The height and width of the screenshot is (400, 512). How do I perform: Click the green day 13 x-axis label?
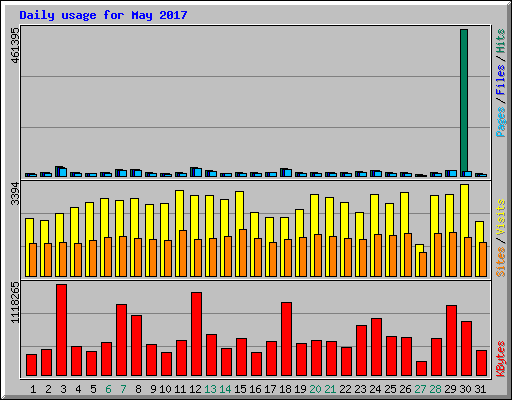[x=210, y=389]
